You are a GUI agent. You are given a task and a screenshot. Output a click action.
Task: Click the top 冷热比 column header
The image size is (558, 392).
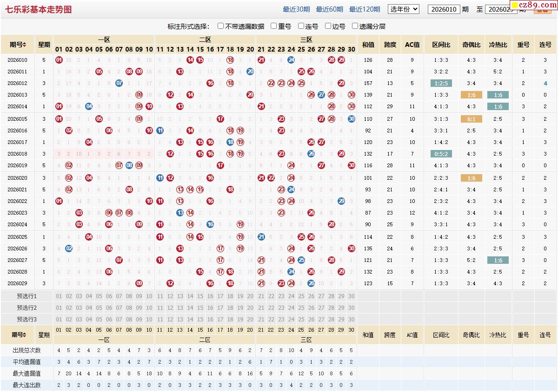(498, 45)
